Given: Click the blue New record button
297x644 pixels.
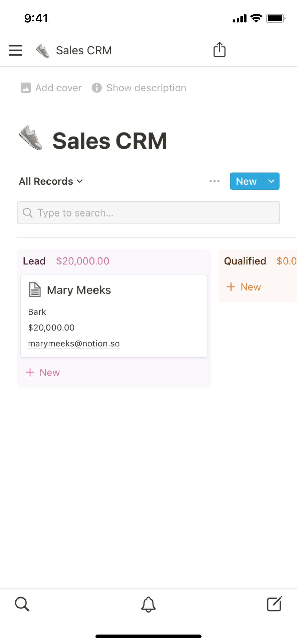Looking at the screenshot, I should point(246,181).
